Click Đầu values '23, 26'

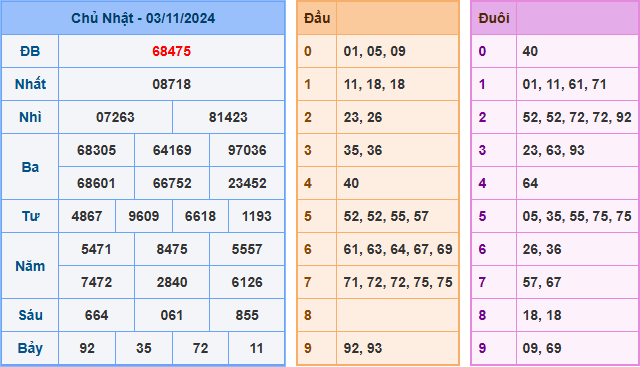point(363,118)
